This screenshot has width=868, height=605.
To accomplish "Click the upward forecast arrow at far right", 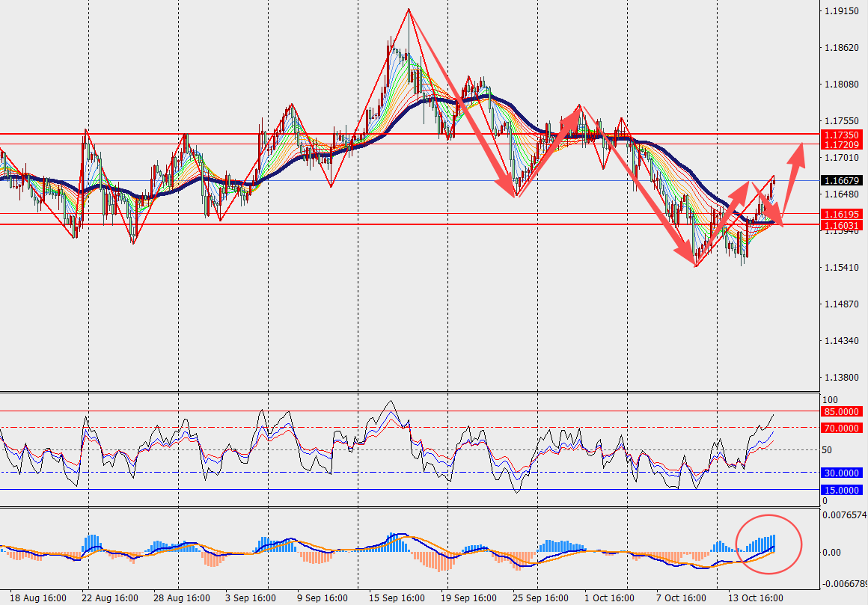I will coord(794,183).
